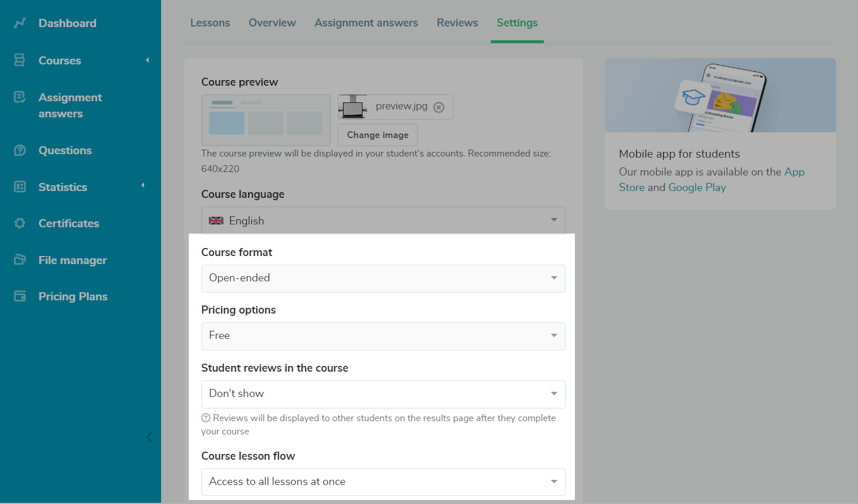Click the Statistics icon in sidebar
Image resolution: width=858 pixels, height=504 pixels.
pos(20,186)
